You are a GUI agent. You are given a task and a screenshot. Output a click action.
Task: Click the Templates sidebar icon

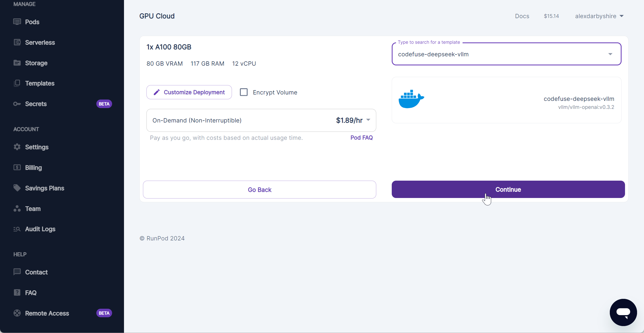17,83
